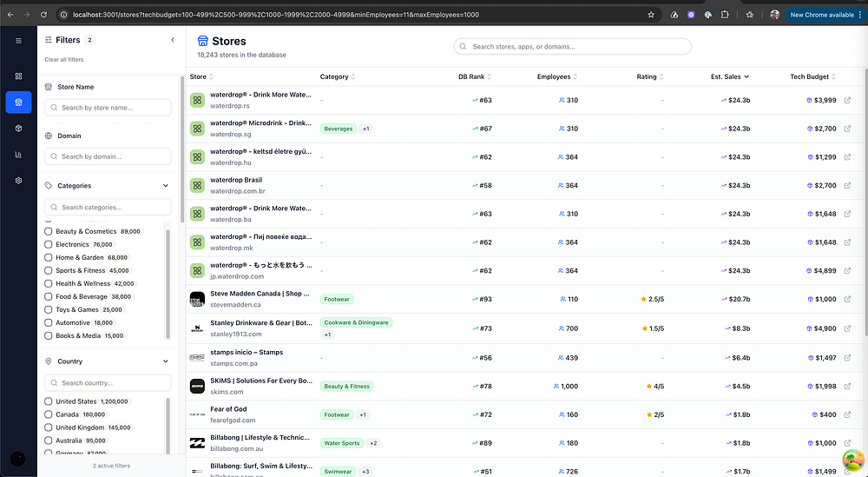The image size is (868, 477).
Task: Click the Steve Madden store logo
Action: 197,299
